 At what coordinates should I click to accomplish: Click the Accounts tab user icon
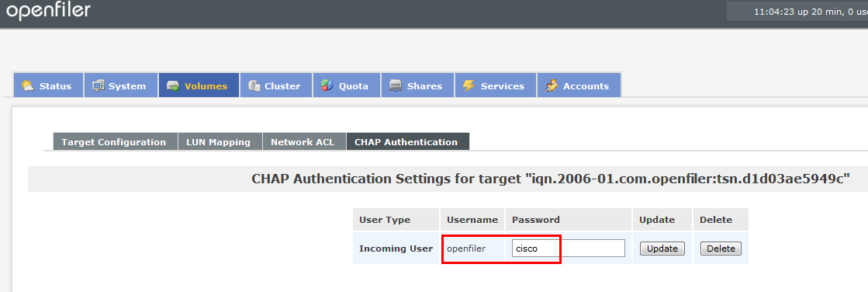552,86
